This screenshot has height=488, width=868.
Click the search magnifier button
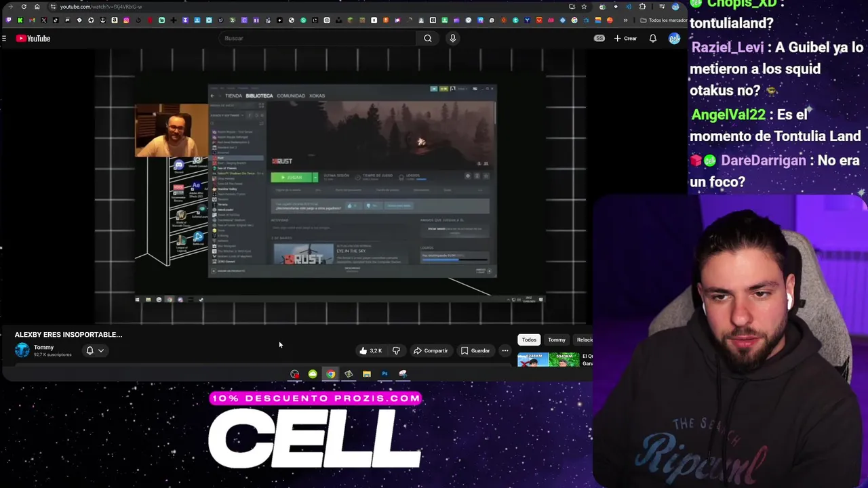[x=427, y=39]
